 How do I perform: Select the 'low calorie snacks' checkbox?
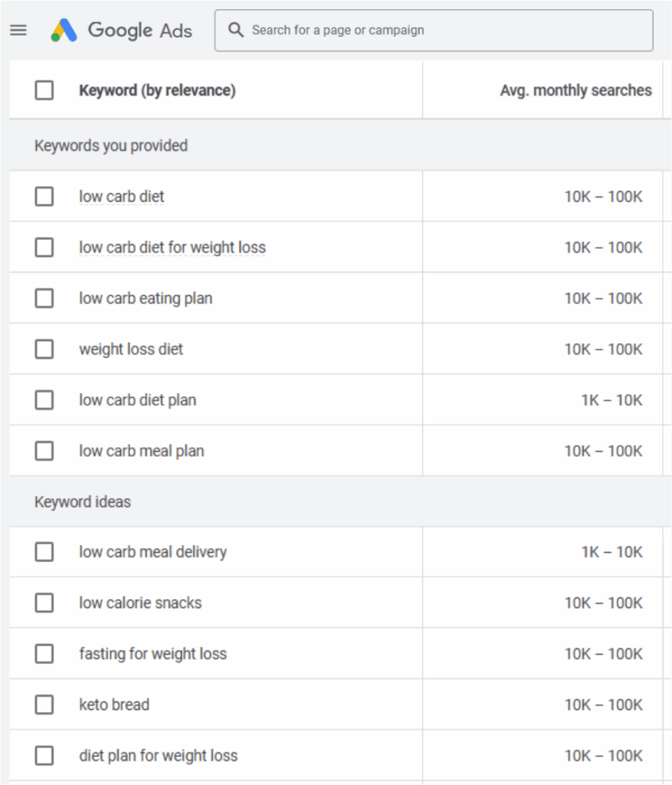click(44, 603)
